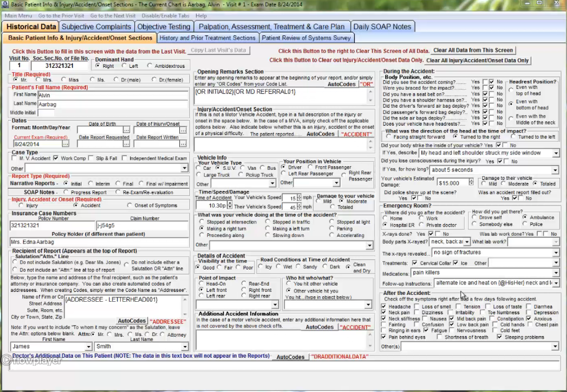Viewport: 567px width, 392px height.
Task: Open date picker for Date Report Written
Action: point(183,144)
